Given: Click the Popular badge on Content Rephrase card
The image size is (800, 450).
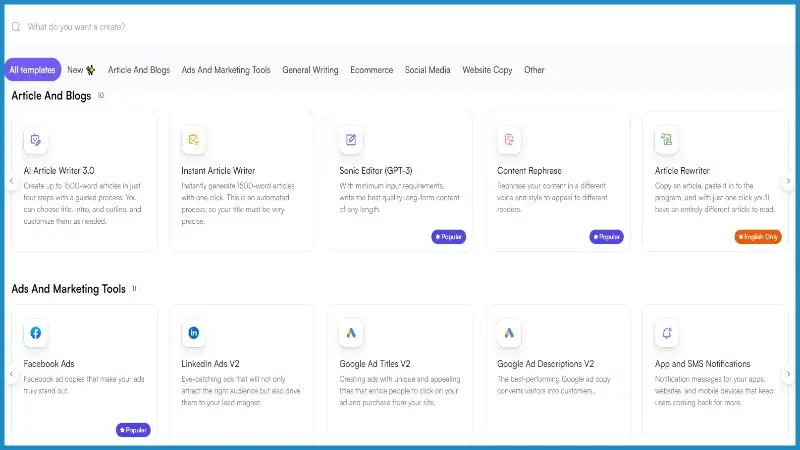Looking at the screenshot, I should coord(606,237).
